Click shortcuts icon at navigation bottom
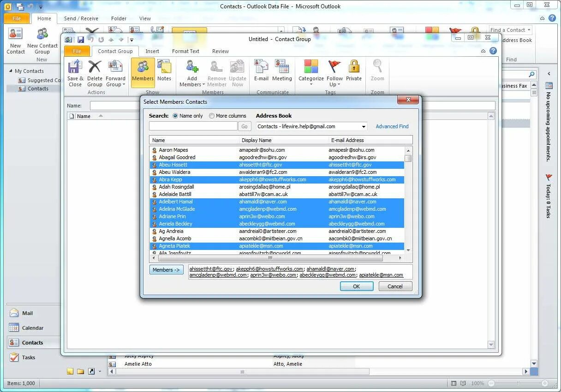 point(91,371)
